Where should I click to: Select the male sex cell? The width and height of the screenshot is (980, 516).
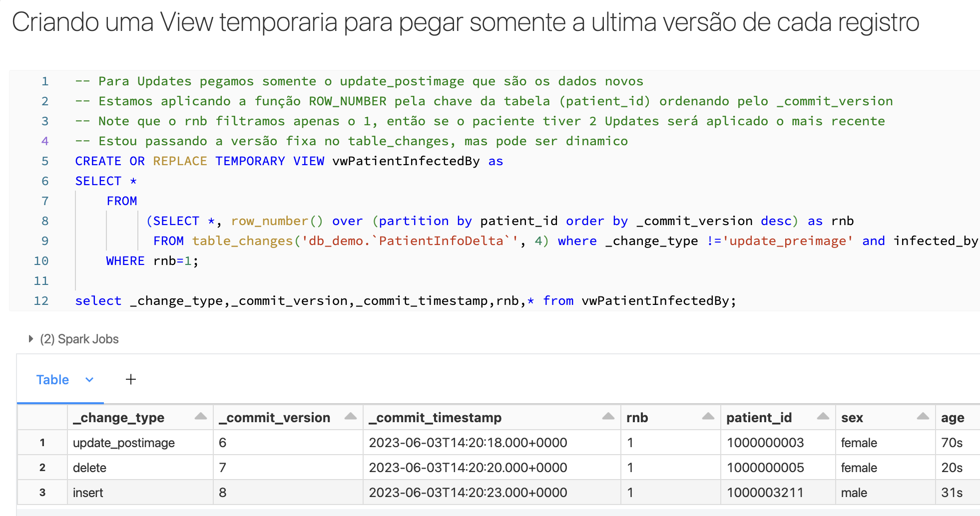coord(886,493)
